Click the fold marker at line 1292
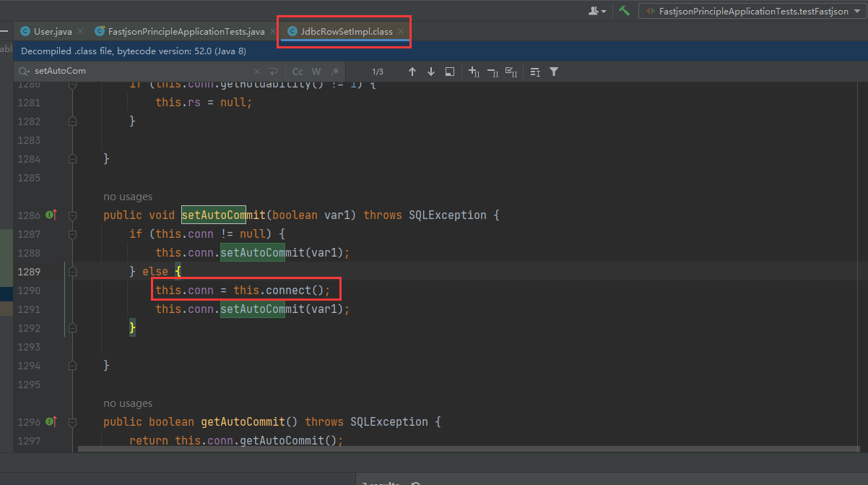The width and height of the screenshot is (868, 485). tap(72, 328)
